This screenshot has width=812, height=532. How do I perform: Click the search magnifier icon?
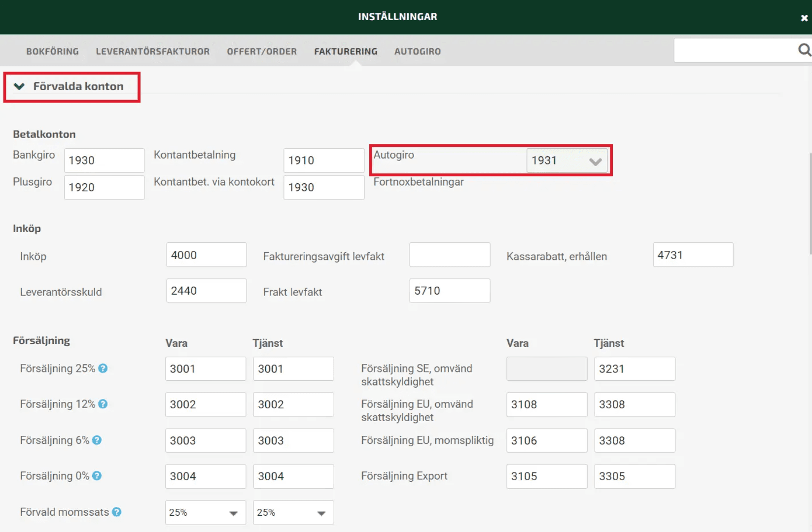coord(804,50)
